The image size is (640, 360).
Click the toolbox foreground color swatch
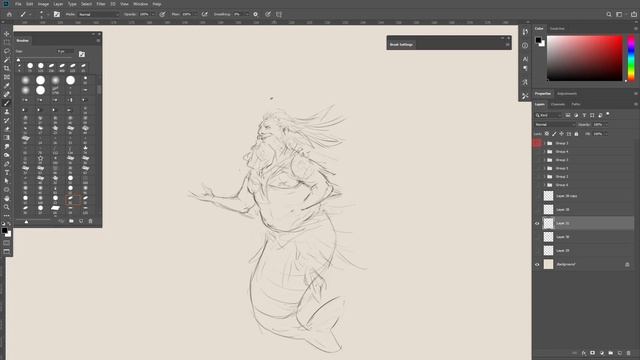click(x=4, y=231)
